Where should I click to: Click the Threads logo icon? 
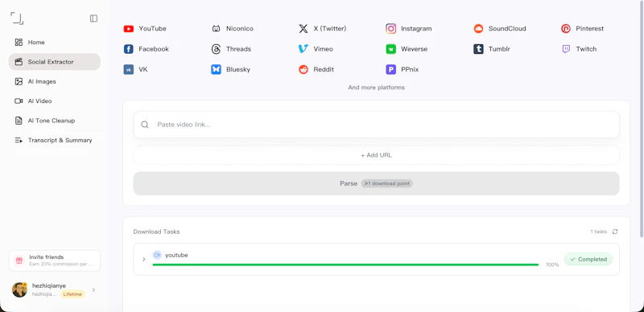pyautogui.click(x=216, y=49)
